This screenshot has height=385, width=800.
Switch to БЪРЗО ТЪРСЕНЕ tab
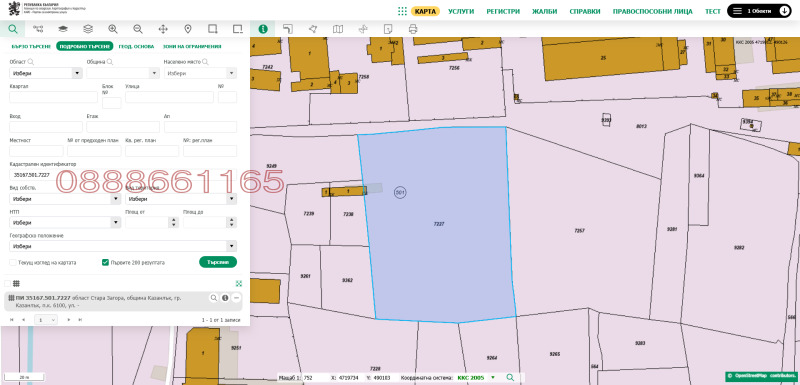pyautogui.click(x=31, y=46)
